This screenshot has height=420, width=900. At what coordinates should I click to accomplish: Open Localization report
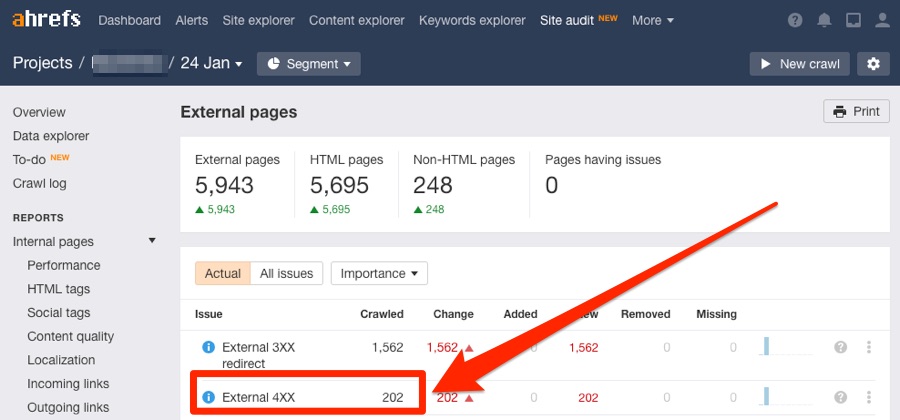coord(61,360)
